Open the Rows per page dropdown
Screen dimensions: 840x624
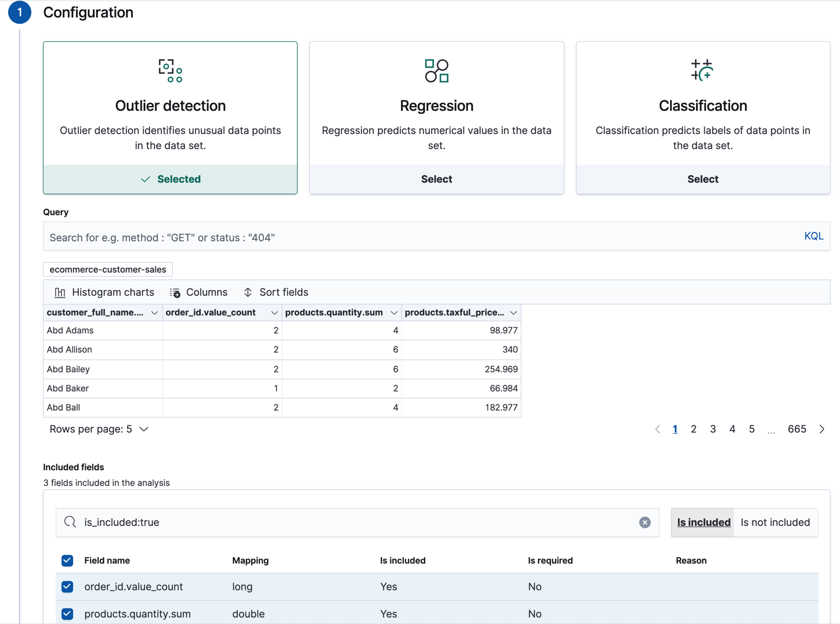pyautogui.click(x=99, y=429)
